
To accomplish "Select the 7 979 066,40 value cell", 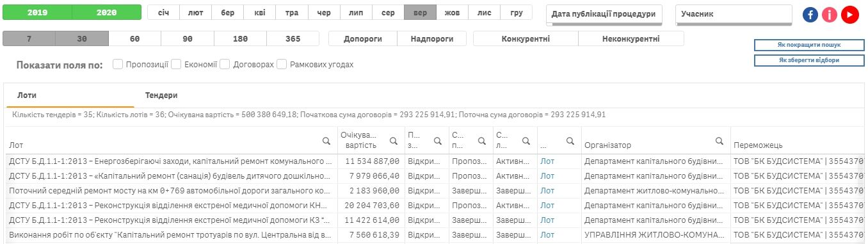I will (x=371, y=175).
